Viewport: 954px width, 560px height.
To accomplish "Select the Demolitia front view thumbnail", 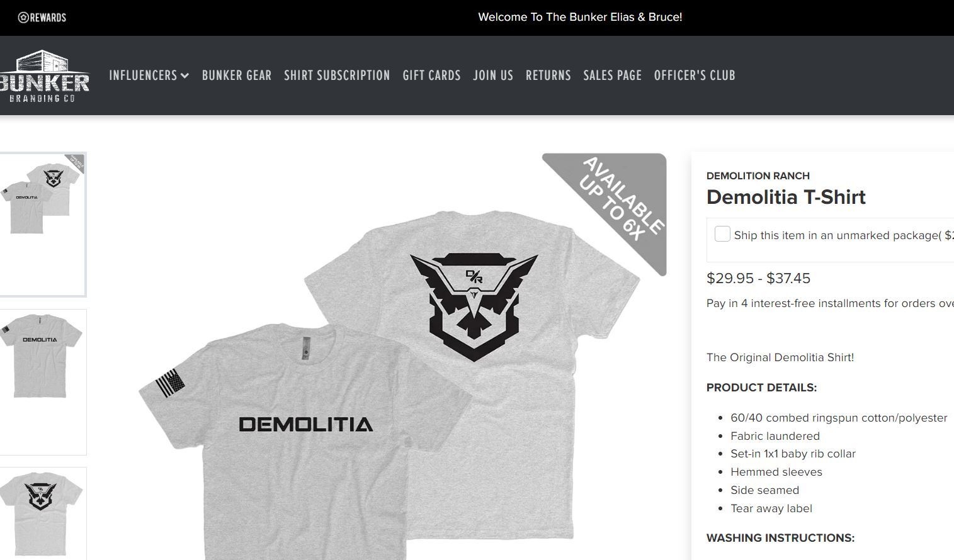I will tap(43, 382).
